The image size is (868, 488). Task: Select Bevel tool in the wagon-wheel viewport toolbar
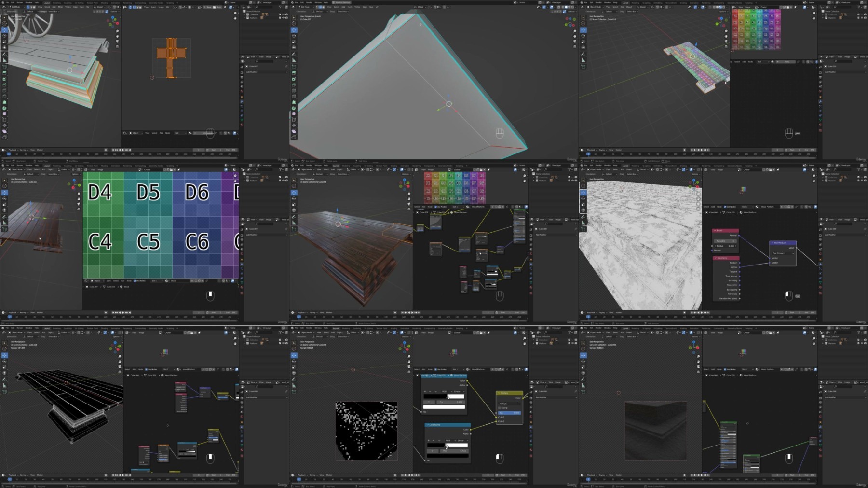pos(5,84)
